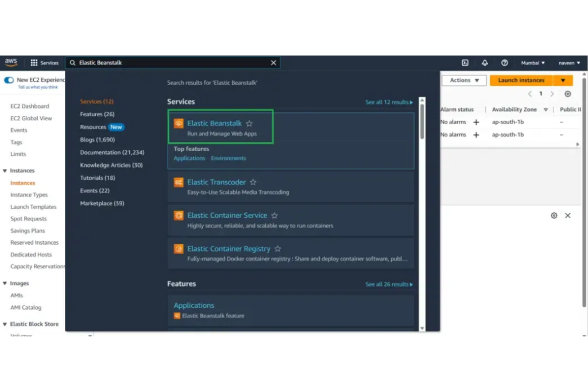Select the Elastic Transcoder service icon

(x=178, y=182)
